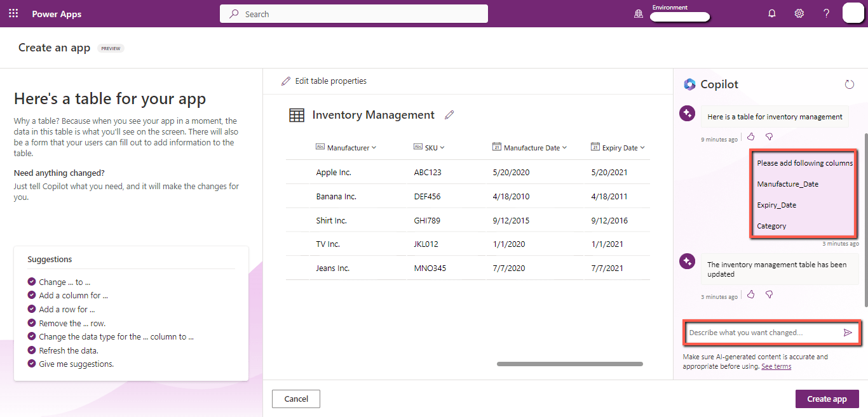Screen dimensions: 868x417
Task: Select the '7/7/2020' manufacture date cell
Action: coord(509,268)
